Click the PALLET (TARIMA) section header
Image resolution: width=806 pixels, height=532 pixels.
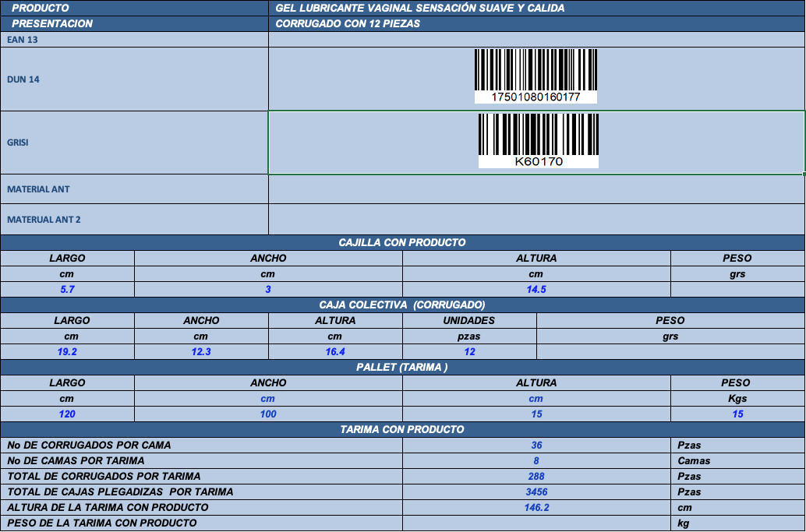(x=402, y=367)
